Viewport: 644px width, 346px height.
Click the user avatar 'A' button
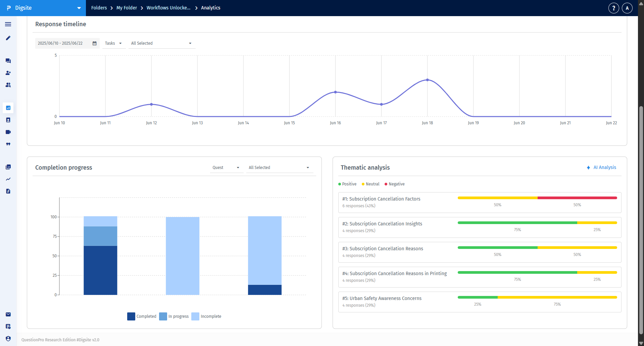tap(627, 8)
